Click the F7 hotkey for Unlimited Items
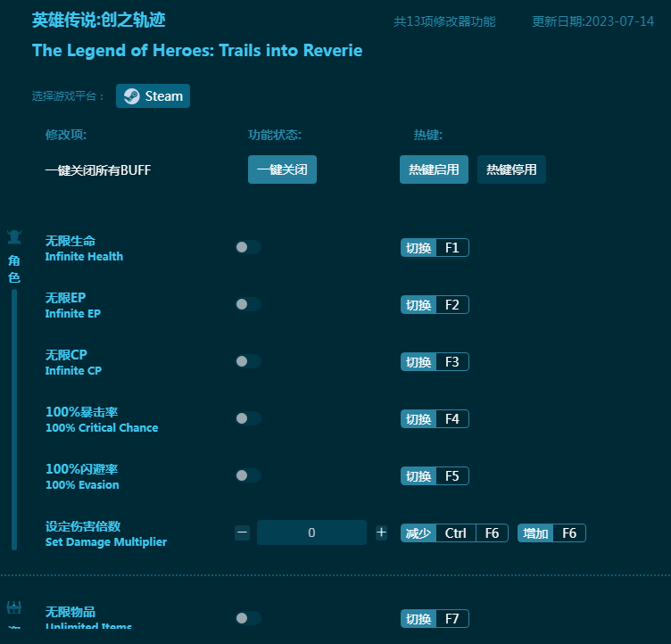This screenshot has height=644, width=671. pyautogui.click(x=435, y=619)
